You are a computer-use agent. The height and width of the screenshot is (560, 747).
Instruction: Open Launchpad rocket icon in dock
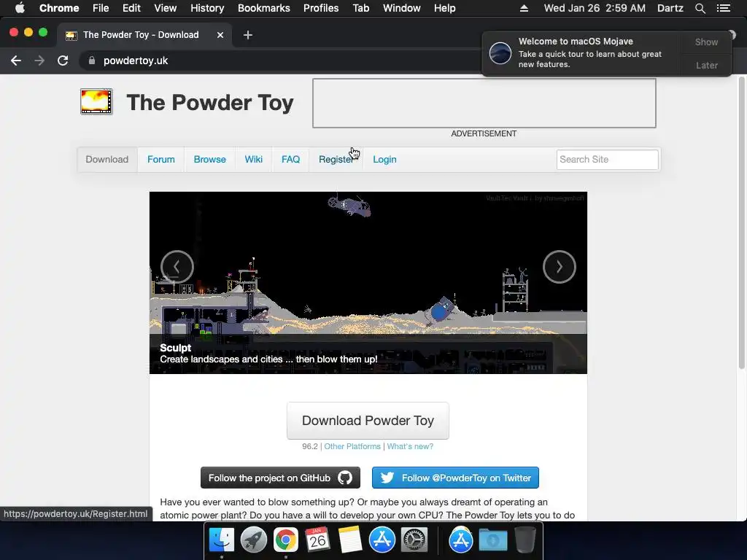[x=253, y=540]
